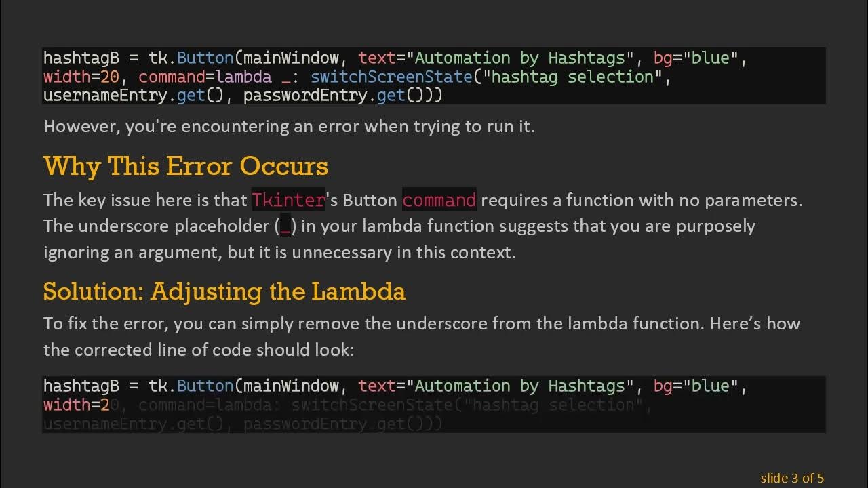Click passwordEntry in the top code block
868x488 pixels.
tap(305, 95)
